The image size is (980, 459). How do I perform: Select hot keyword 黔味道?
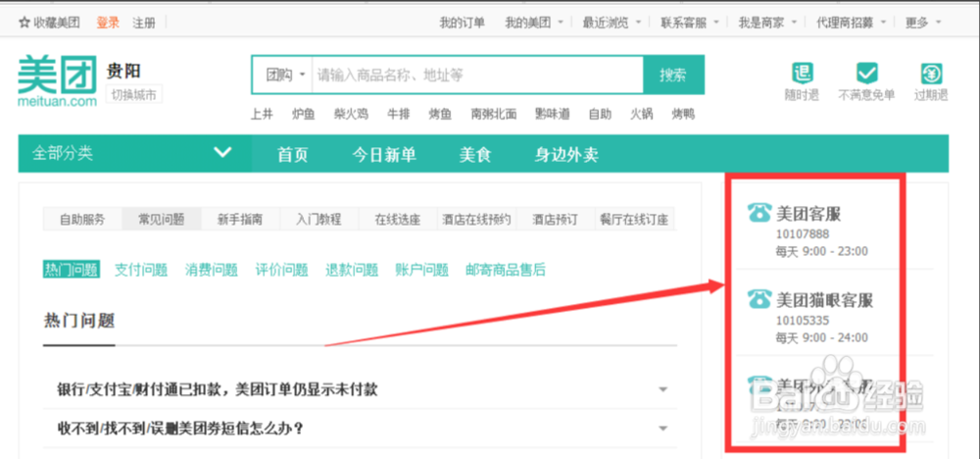[x=553, y=115]
